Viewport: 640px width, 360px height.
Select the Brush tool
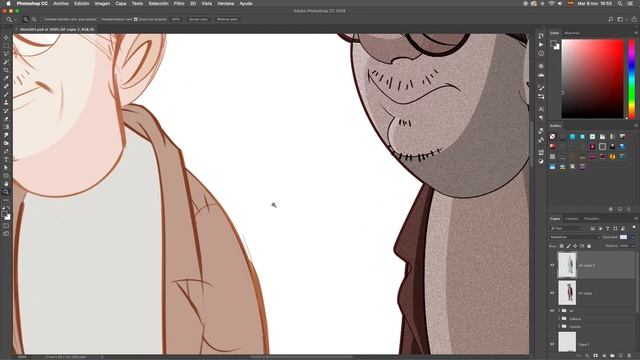[x=6, y=94]
